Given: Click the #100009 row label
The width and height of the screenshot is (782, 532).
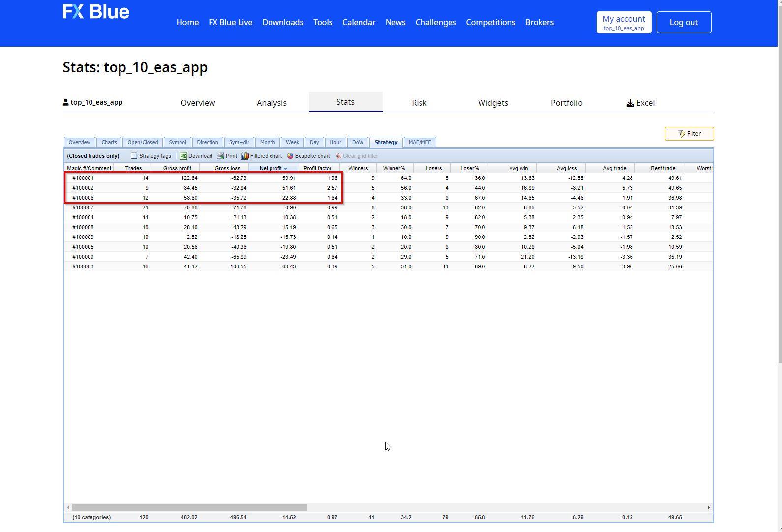Looking at the screenshot, I should (x=83, y=237).
